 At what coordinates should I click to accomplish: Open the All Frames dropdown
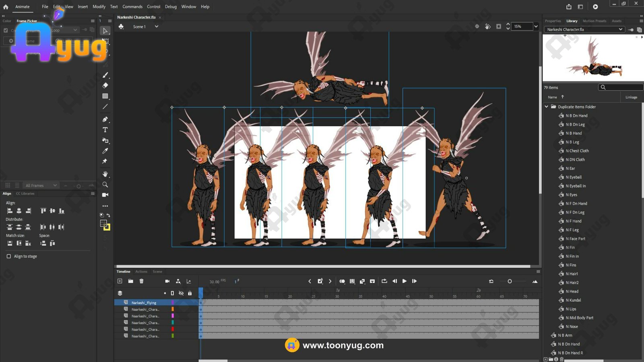click(41, 185)
